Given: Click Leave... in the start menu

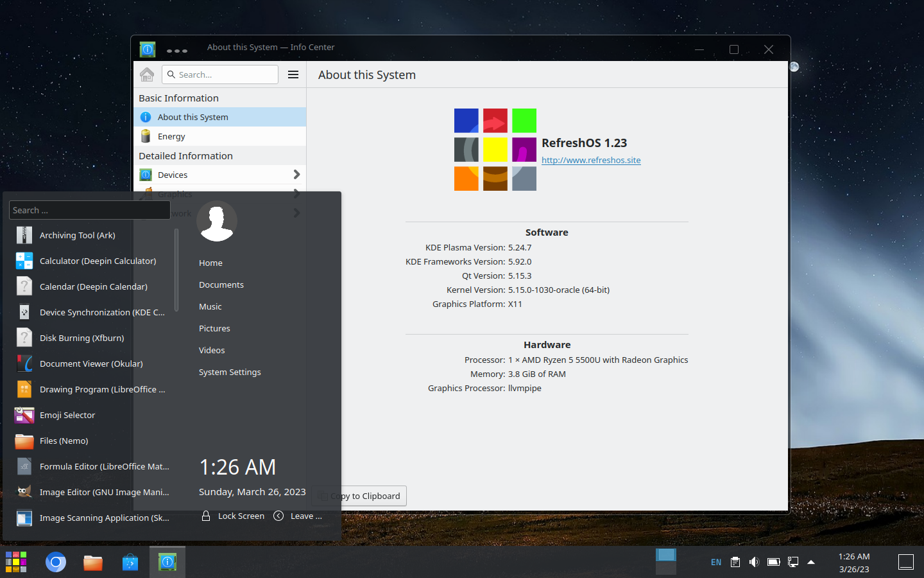Looking at the screenshot, I should point(298,516).
